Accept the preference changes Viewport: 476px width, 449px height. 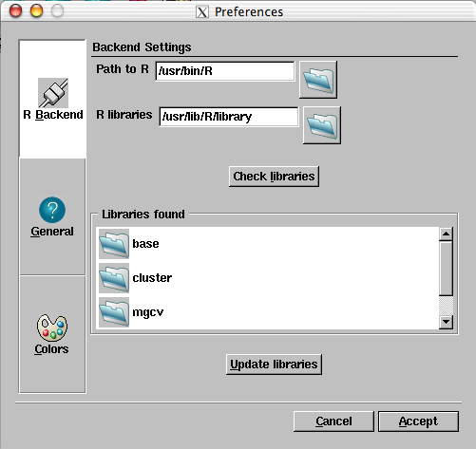click(418, 421)
